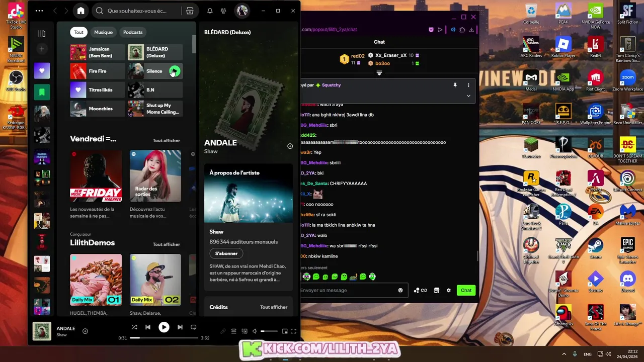
Task: Show hidden system tray icons arrow
Action: [564, 354]
